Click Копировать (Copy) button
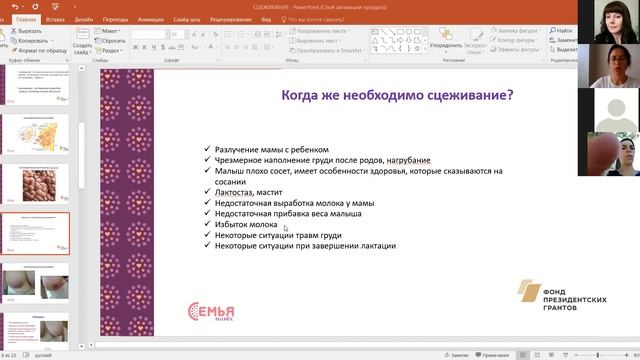The image size is (640, 360). [x=29, y=41]
